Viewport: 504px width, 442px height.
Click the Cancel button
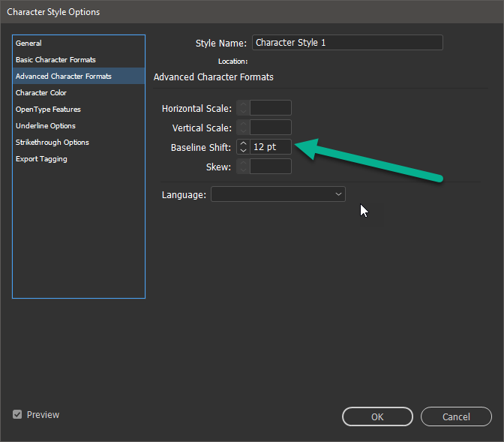pyautogui.click(x=456, y=416)
